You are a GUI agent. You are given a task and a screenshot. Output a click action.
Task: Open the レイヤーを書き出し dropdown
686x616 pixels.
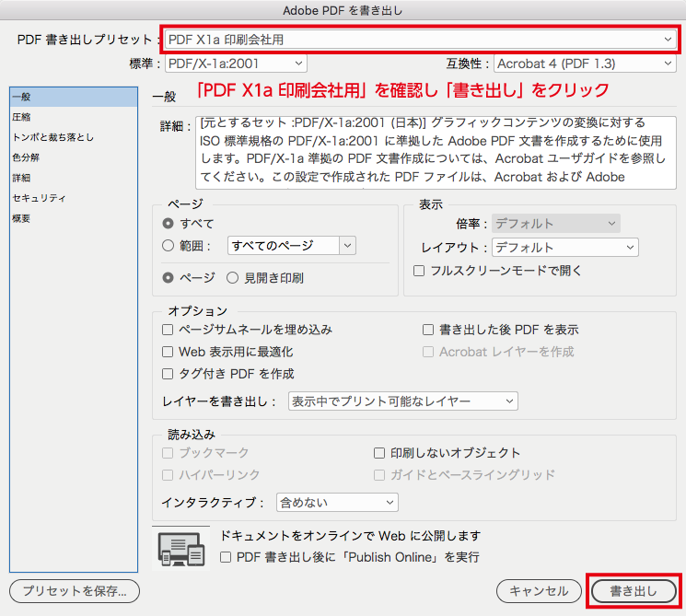(403, 401)
